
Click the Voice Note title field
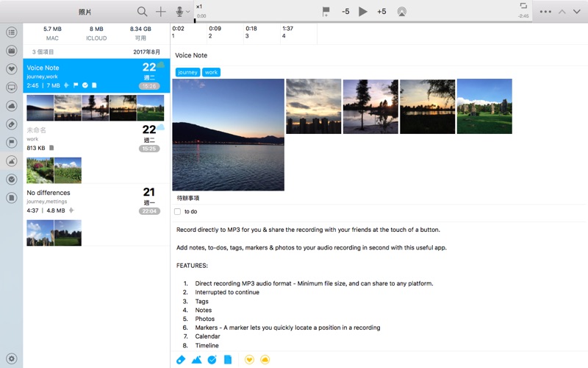tap(379, 55)
